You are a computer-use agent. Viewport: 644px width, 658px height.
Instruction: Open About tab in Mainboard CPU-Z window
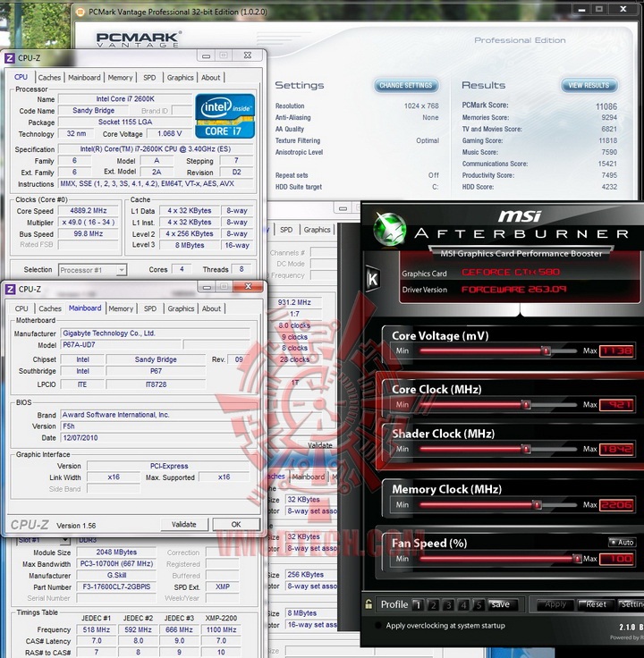tap(211, 308)
